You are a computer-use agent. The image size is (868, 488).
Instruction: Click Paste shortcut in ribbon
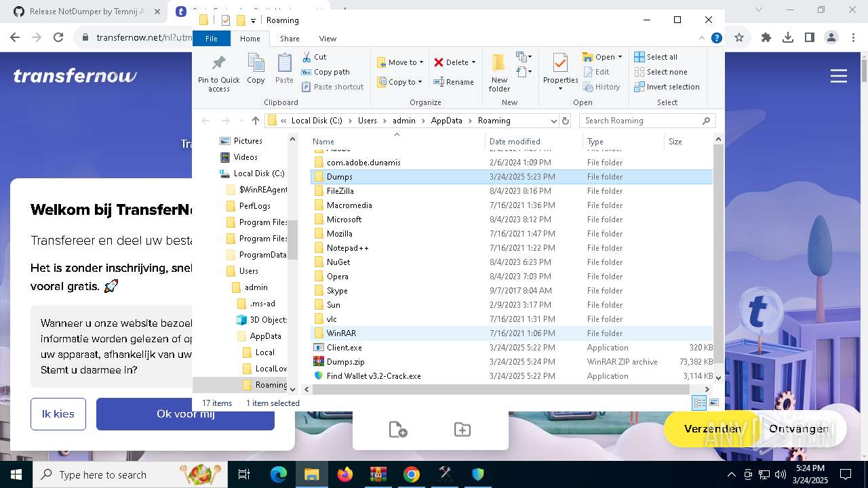pos(332,87)
